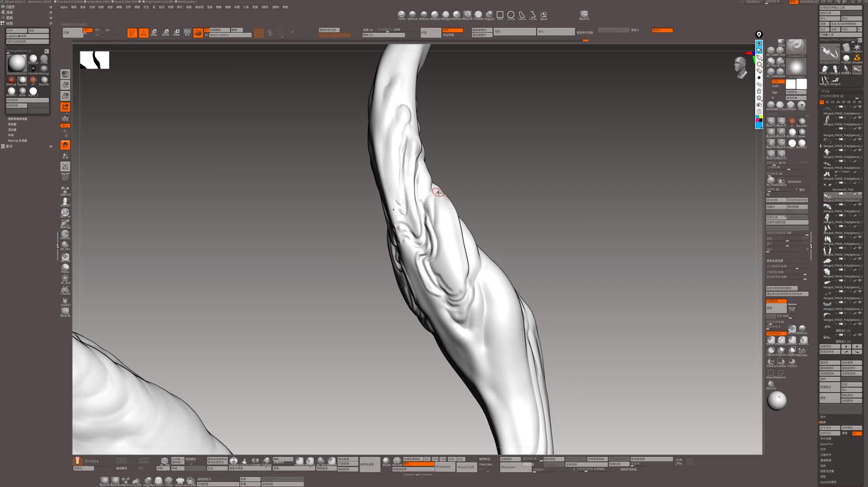Select the Chrome material sphere
This screenshot has height=487, width=868.
[33, 69]
